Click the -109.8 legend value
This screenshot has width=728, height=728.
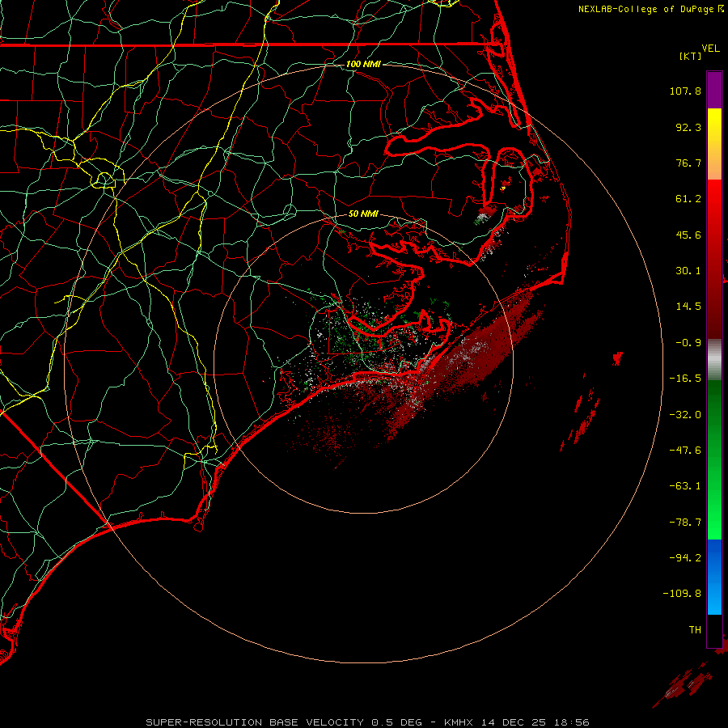pos(682,594)
